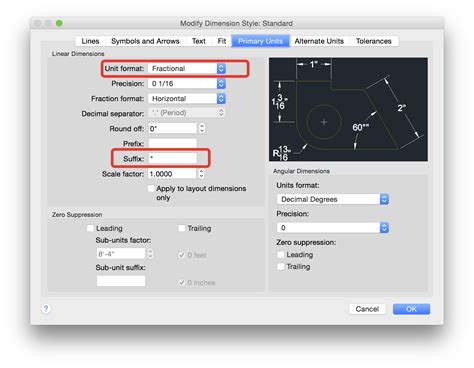The image size is (474, 368).
Task: Open angular Units format Decimal Degrees dropdown
Action: [x=333, y=199]
